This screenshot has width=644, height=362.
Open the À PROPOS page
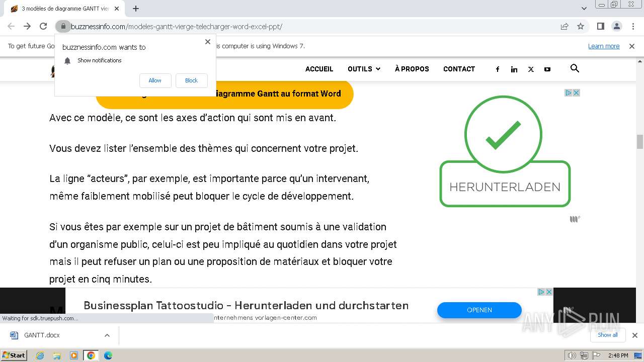412,69
